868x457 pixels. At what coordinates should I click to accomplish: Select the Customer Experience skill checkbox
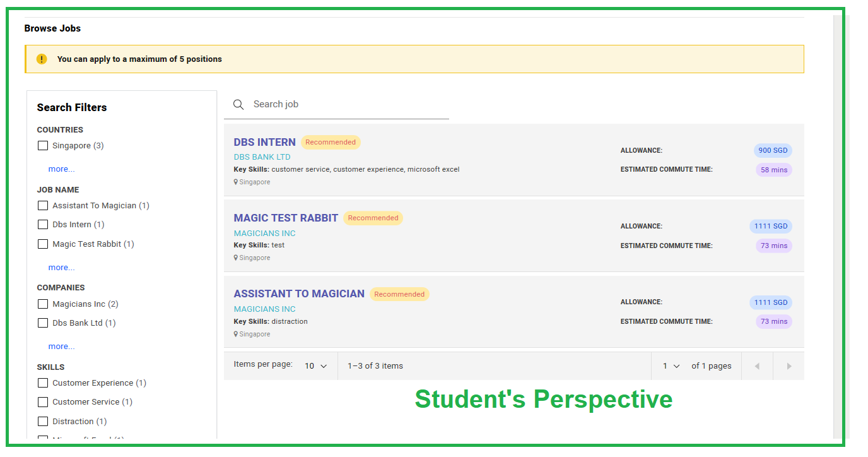(x=43, y=383)
